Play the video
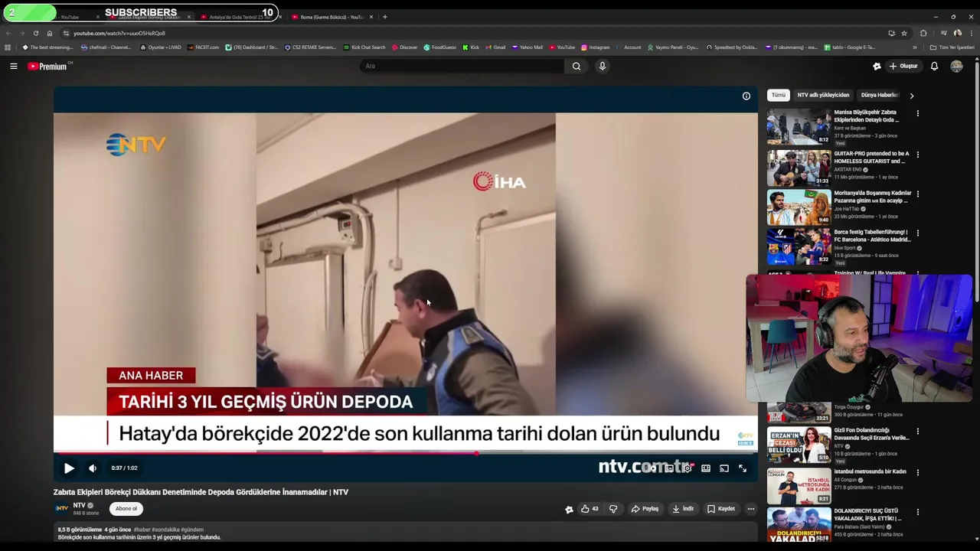The image size is (980, 551). [69, 468]
